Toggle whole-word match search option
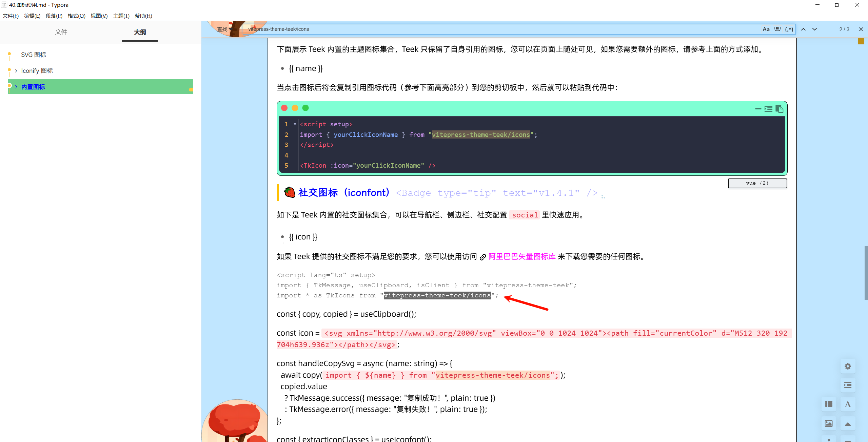 (x=777, y=29)
